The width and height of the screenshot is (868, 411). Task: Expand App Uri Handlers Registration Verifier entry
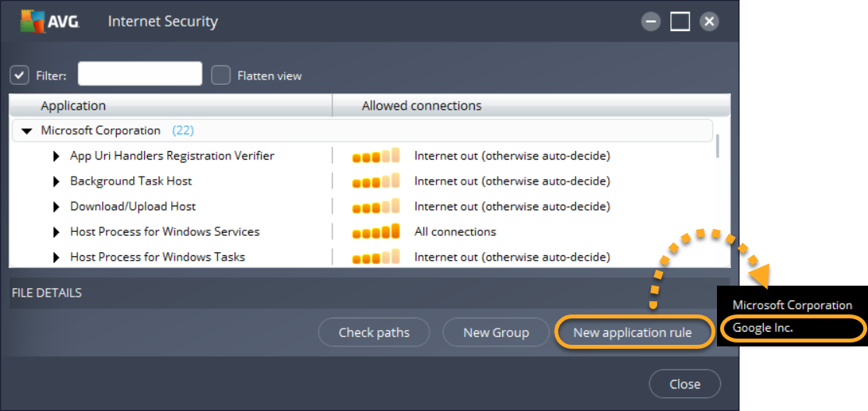[56, 156]
